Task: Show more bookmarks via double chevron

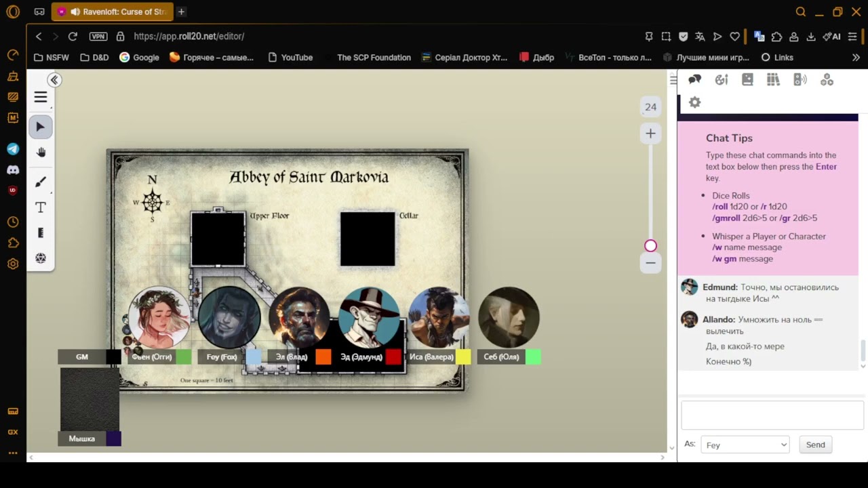Action: (856, 58)
